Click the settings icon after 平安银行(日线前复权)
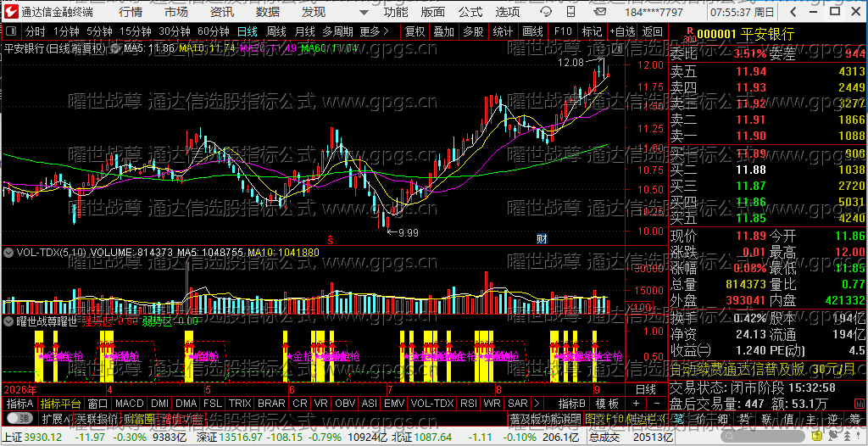868x446 pixels. [x=116, y=49]
